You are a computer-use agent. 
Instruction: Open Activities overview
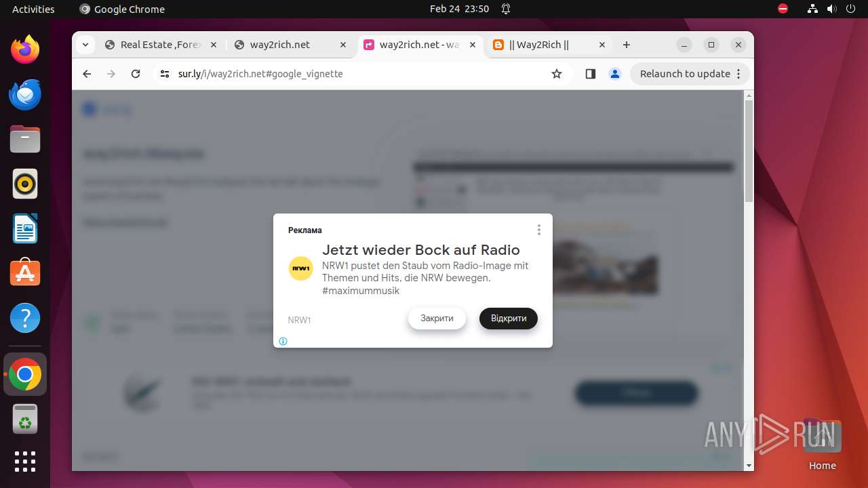click(x=33, y=9)
